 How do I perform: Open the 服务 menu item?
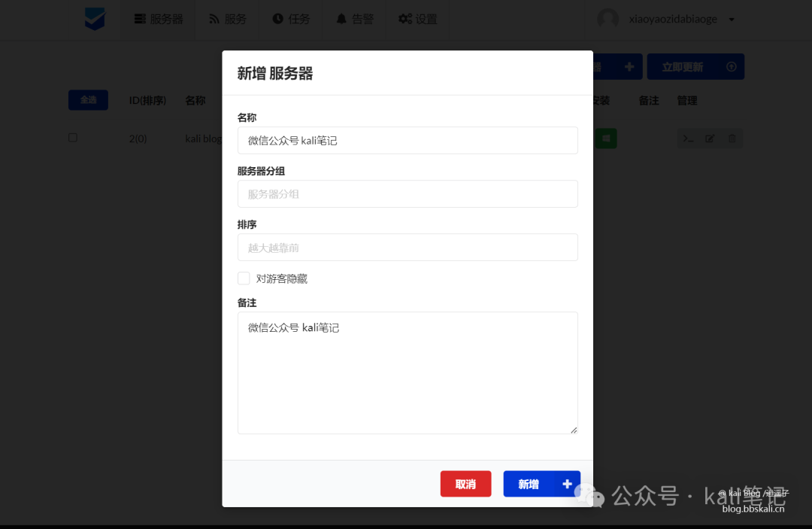(x=227, y=19)
